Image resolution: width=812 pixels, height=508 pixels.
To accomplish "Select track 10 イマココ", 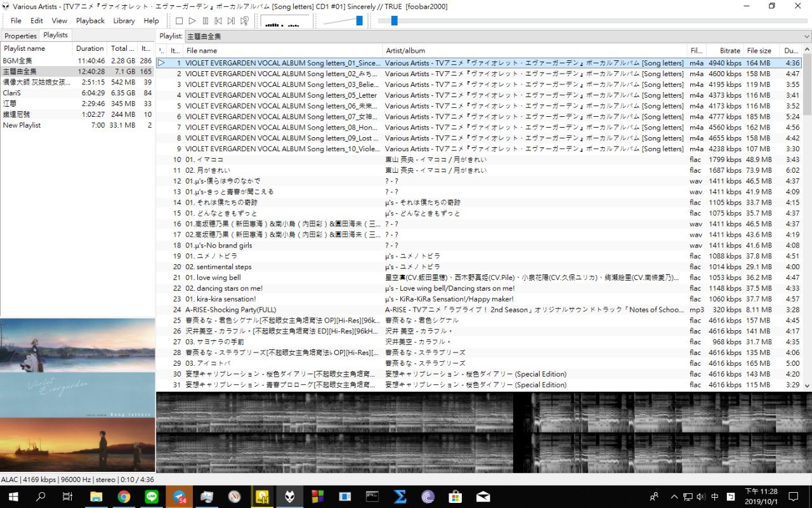I will [479, 159].
